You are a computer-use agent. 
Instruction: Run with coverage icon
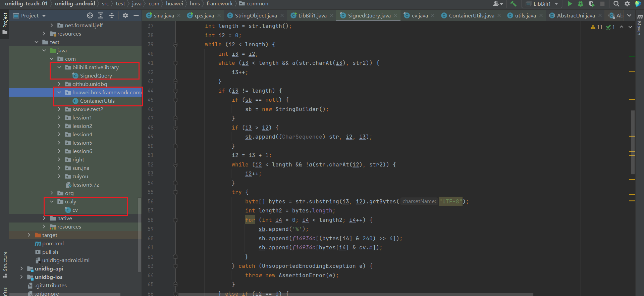tap(591, 4)
